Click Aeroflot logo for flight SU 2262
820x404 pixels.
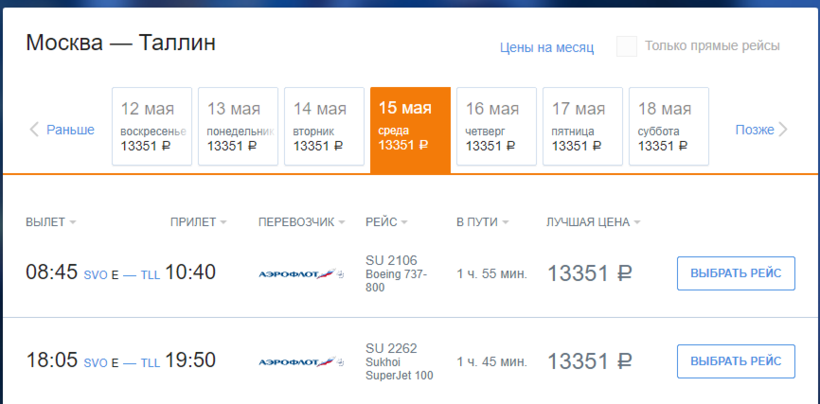300,362
